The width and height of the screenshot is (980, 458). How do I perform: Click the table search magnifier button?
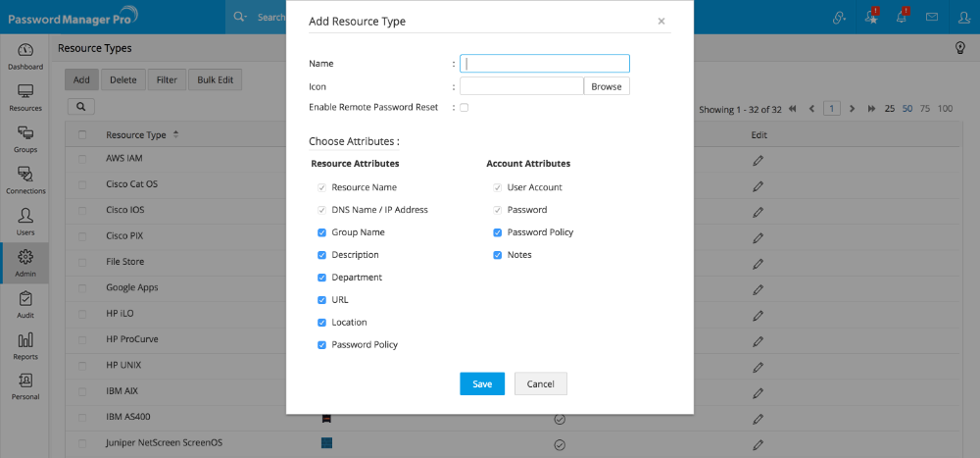coord(81,106)
